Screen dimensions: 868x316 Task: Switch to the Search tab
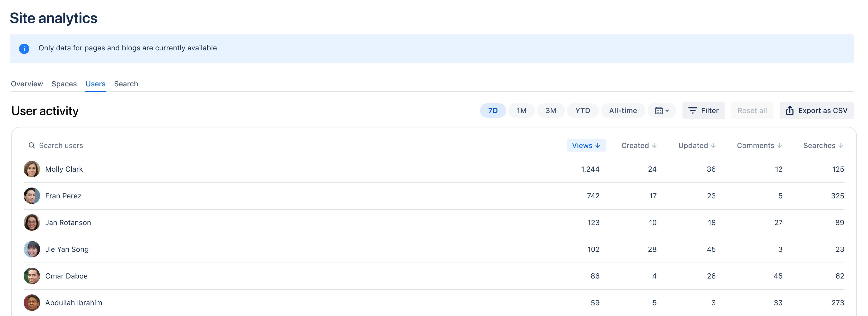tap(126, 84)
